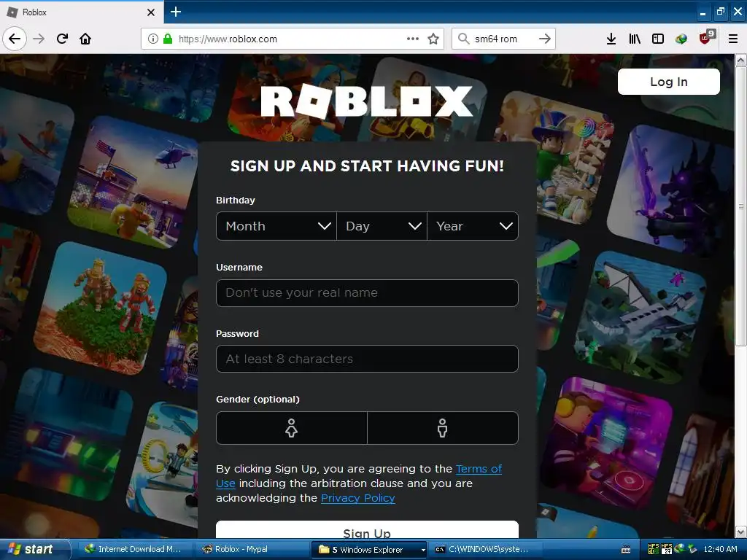
Task: Click the safely remove hardware tray icon
Action: 692,549
